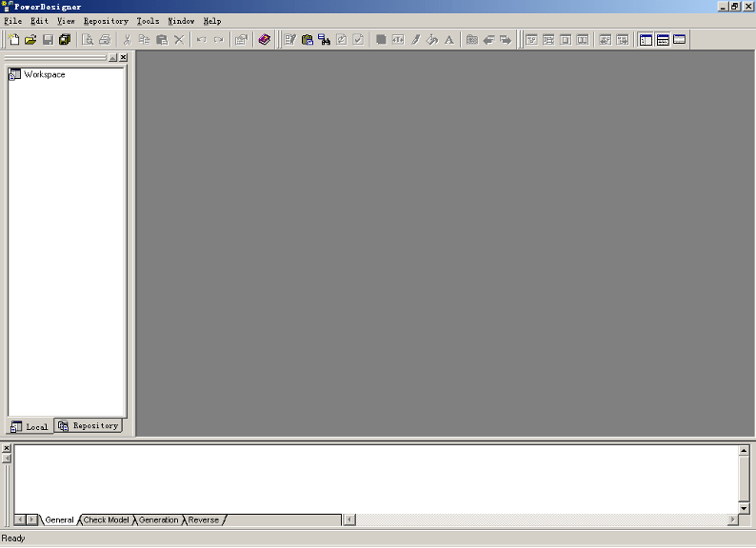Open the Repository menu
The width and height of the screenshot is (756, 548).
106,21
